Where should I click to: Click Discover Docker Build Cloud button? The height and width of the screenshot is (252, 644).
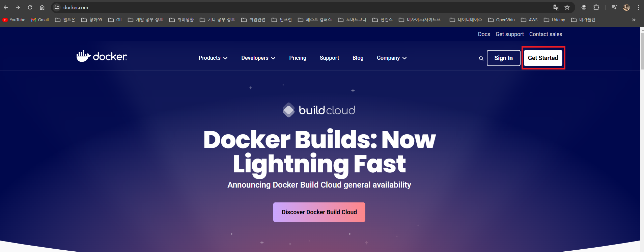click(319, 212)
